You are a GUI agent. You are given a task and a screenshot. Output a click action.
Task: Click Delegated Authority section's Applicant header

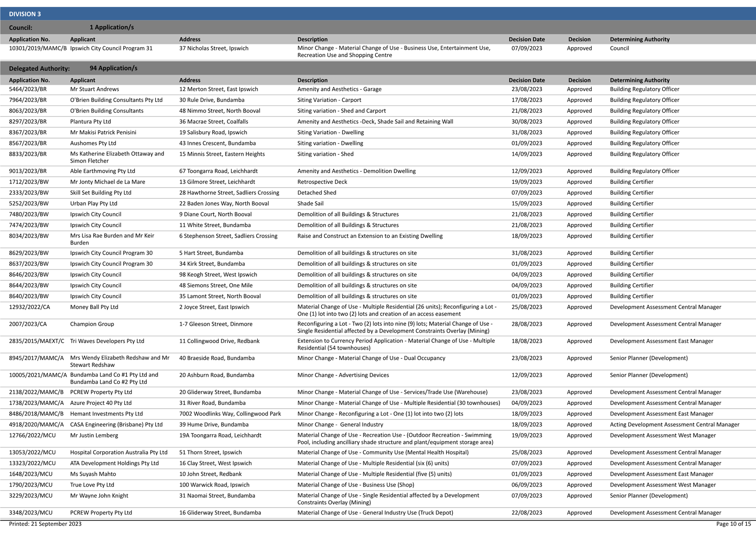coord(83,81)
